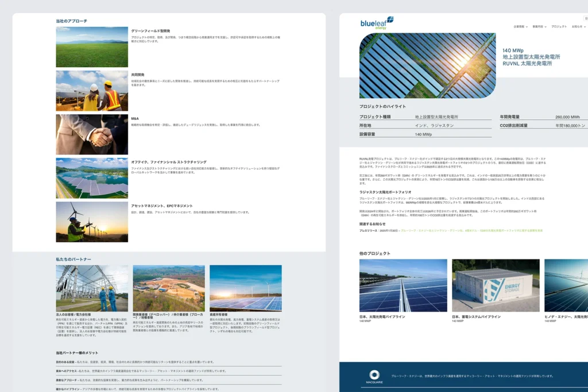The height and width of the screenshot is (392, 588).
Task: Expand the 事業内容 navigation dropdown
Action: (x=539, y=26)
